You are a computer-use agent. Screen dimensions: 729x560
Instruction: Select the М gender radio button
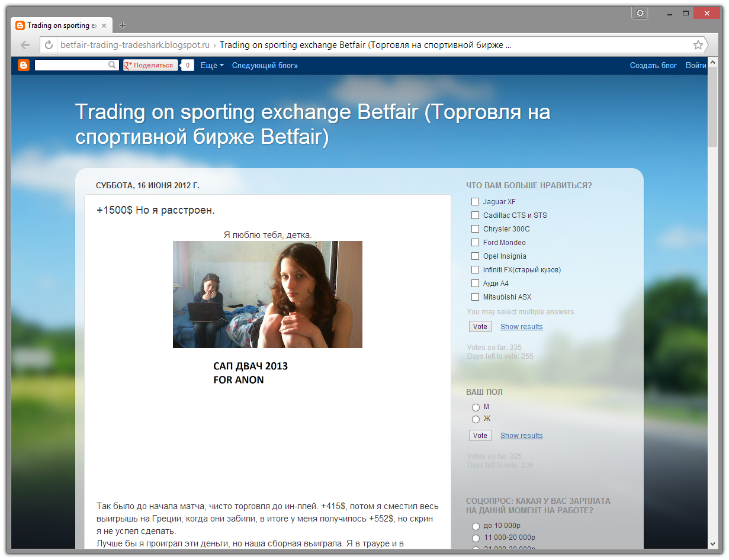476,407
